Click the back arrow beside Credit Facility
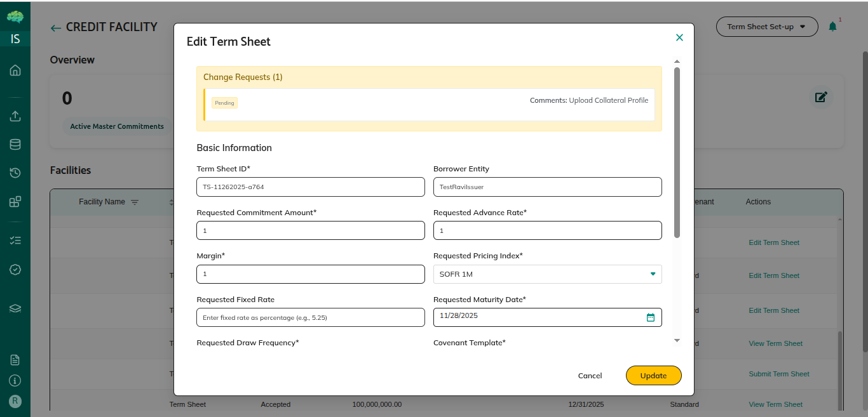This screenshot has height=417, width=868. pyautogui.click(x=56, y=28)
